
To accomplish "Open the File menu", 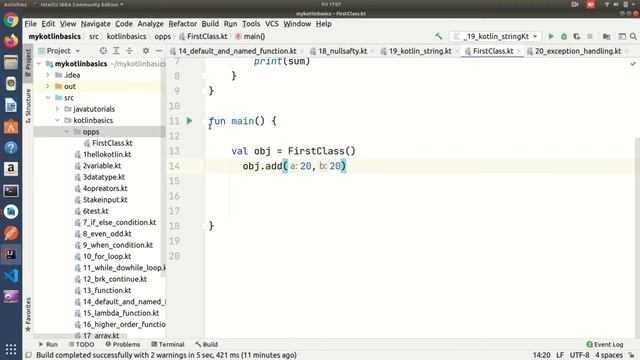I will coord(31,24).
